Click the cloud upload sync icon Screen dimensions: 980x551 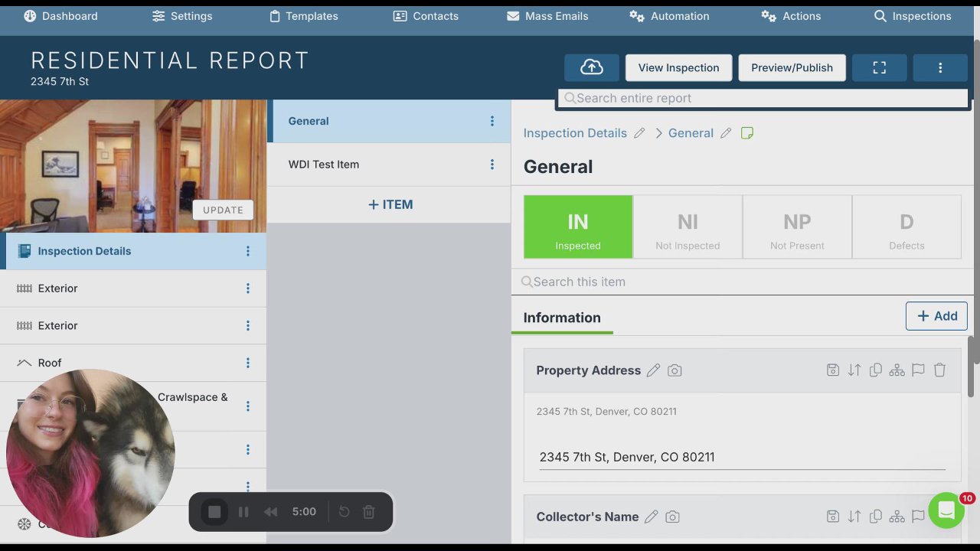[x=592, y=67]
